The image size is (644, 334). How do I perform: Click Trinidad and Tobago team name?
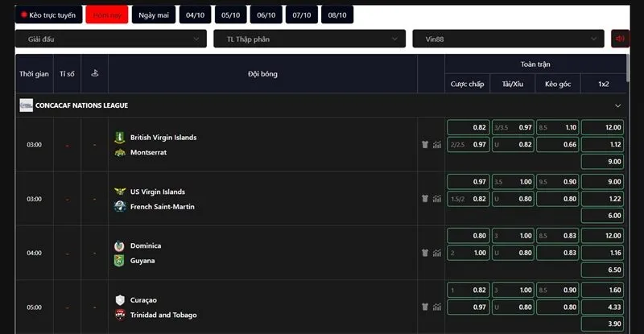[x=163, y=315]
